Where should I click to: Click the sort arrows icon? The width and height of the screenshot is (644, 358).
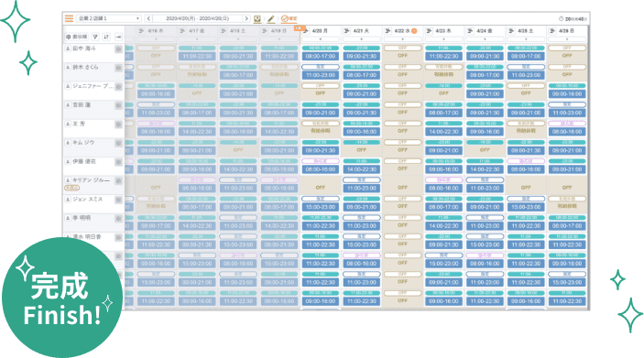[x=106, y=37]
